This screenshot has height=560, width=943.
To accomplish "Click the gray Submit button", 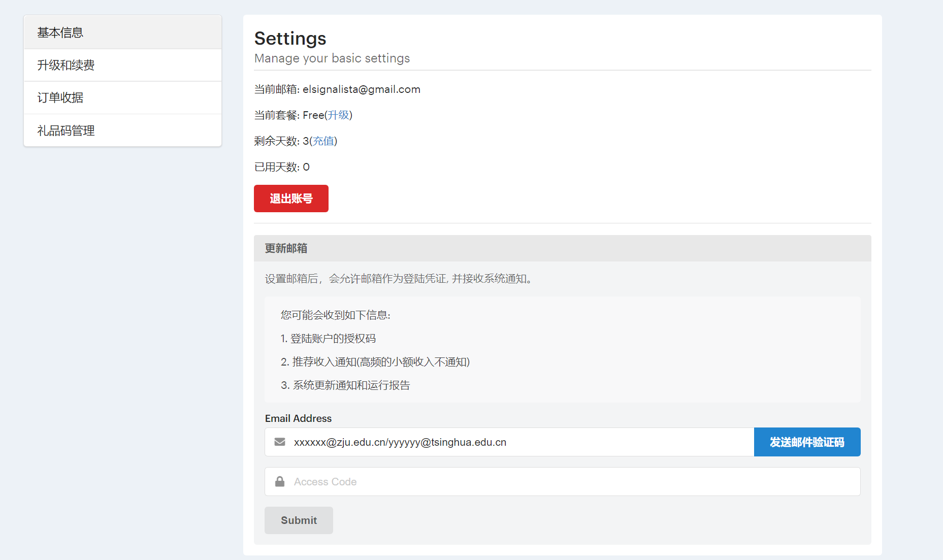I will pos(299,520).
